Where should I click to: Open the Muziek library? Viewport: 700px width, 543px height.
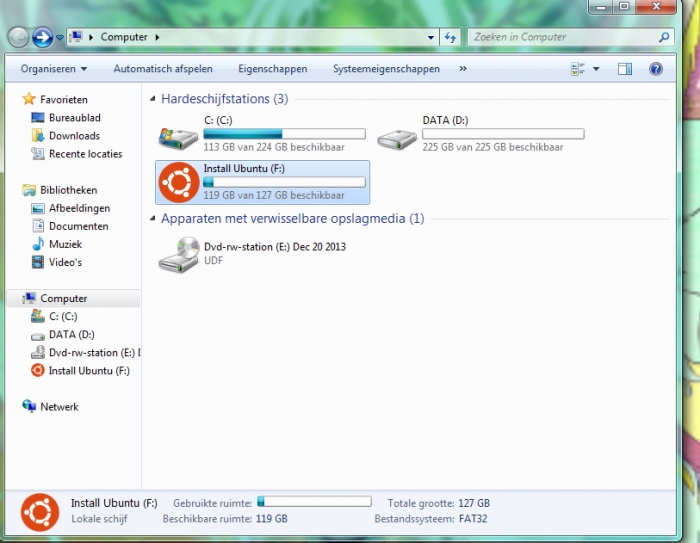coord(66,244)
